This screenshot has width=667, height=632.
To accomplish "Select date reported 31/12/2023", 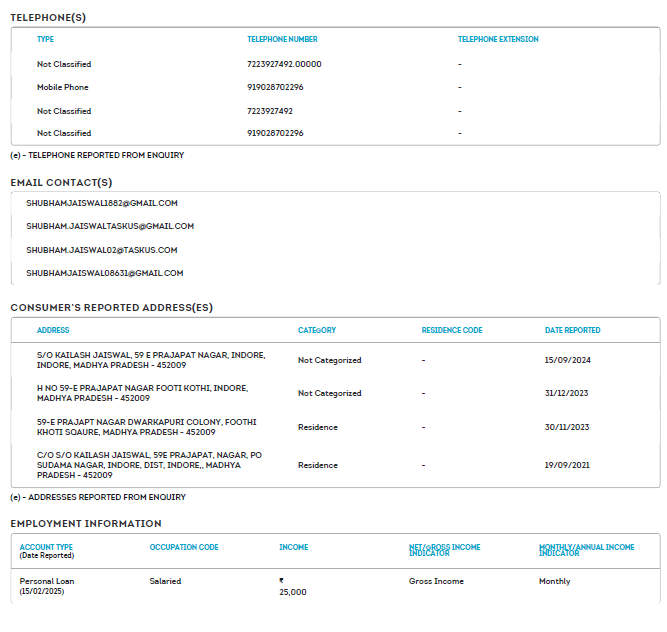I will 567,393.
